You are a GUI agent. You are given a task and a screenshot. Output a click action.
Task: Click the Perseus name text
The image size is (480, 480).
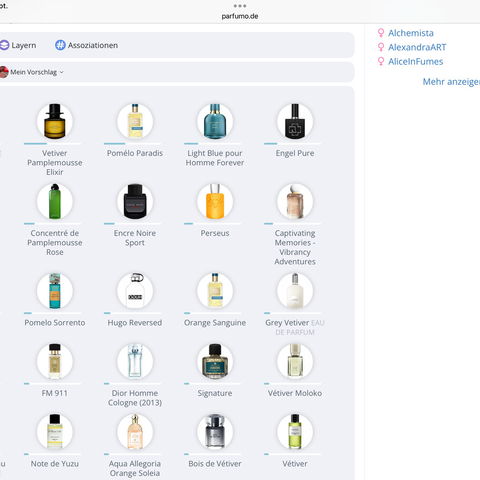[x=215, y=233]
